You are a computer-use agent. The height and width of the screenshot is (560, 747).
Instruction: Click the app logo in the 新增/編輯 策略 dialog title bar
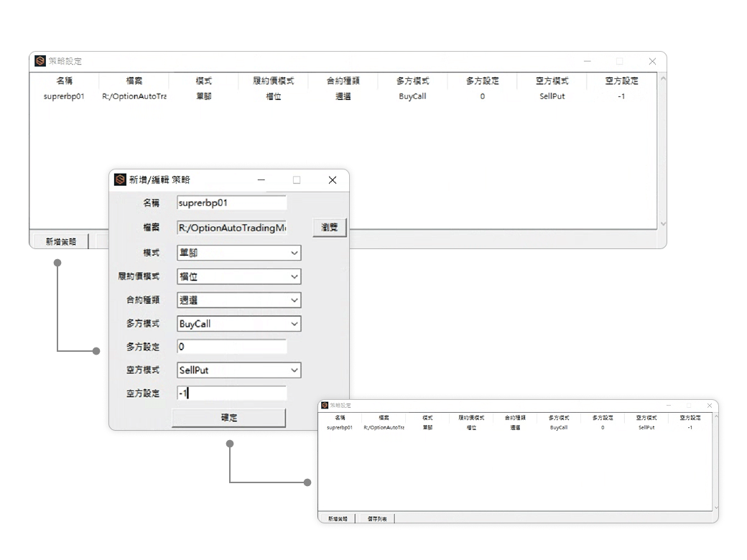tap(120, 179)
